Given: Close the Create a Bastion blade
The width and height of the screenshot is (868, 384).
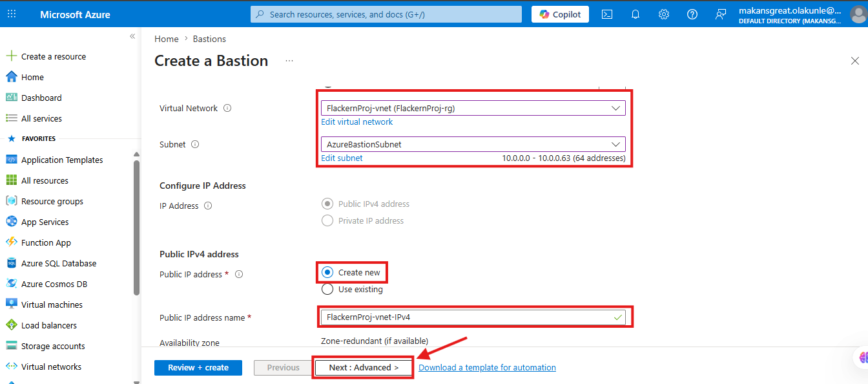Looking at the screenshot, I should pos(854,61).
